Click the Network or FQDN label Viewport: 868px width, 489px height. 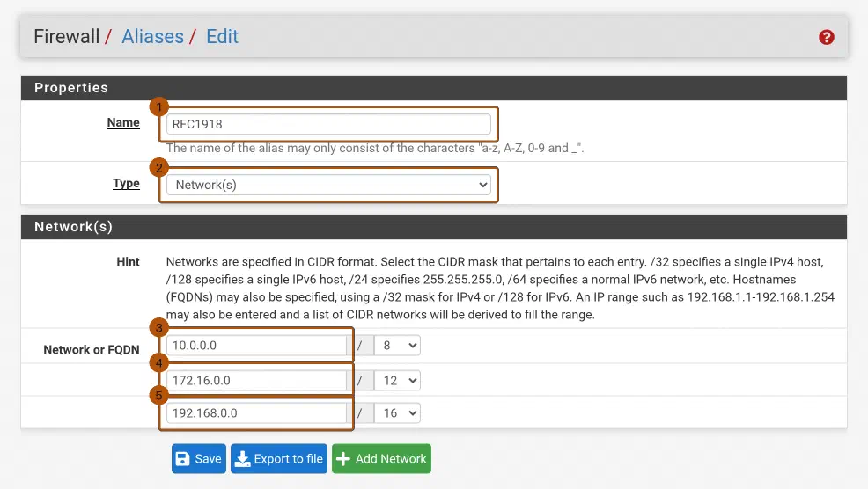pos(92,350)
